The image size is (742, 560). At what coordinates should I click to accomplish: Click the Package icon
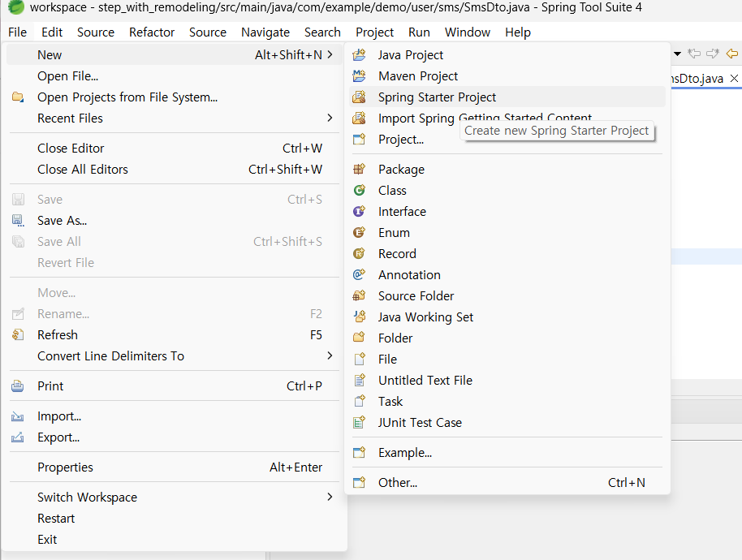(x=359, y=169)
